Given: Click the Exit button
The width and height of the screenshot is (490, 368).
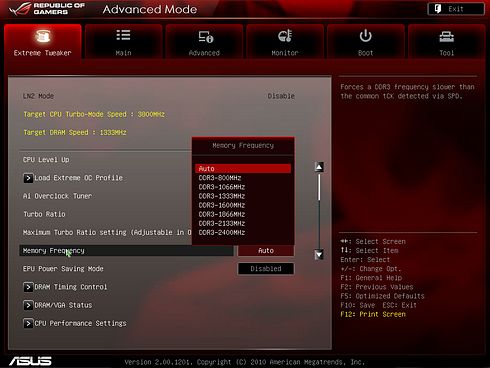Looking at the screenshot, I should [x=456, y=9].
